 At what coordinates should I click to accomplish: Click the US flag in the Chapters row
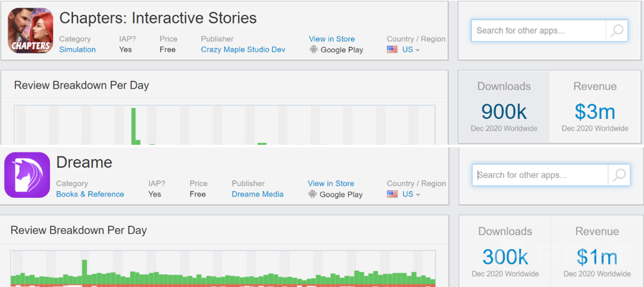tap(392, 50)
